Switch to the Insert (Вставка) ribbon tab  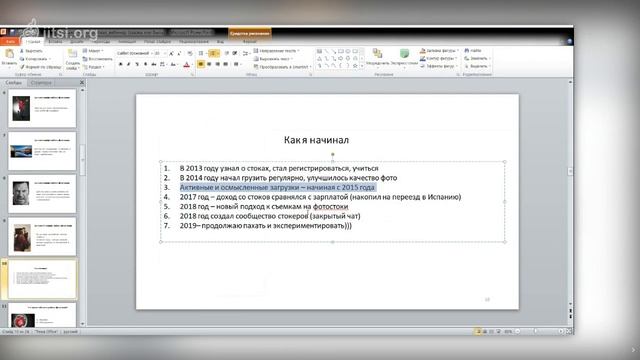56,42
